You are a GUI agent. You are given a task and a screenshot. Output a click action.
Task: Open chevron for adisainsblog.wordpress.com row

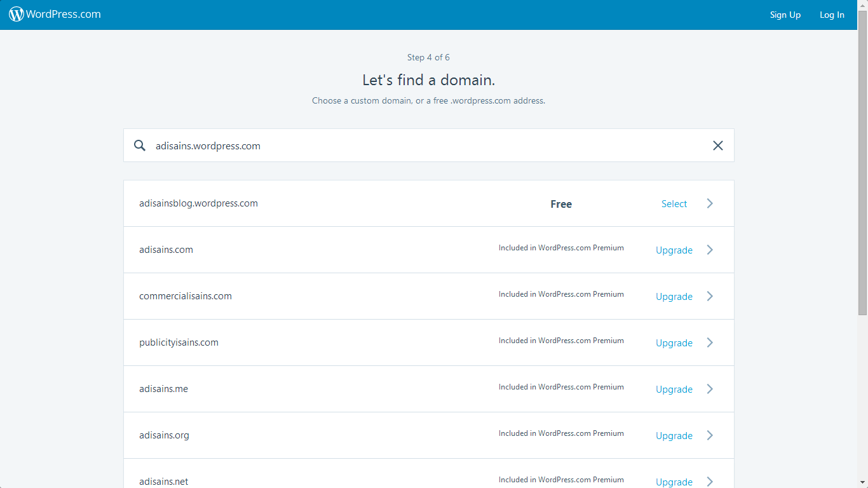click(710, 203)
